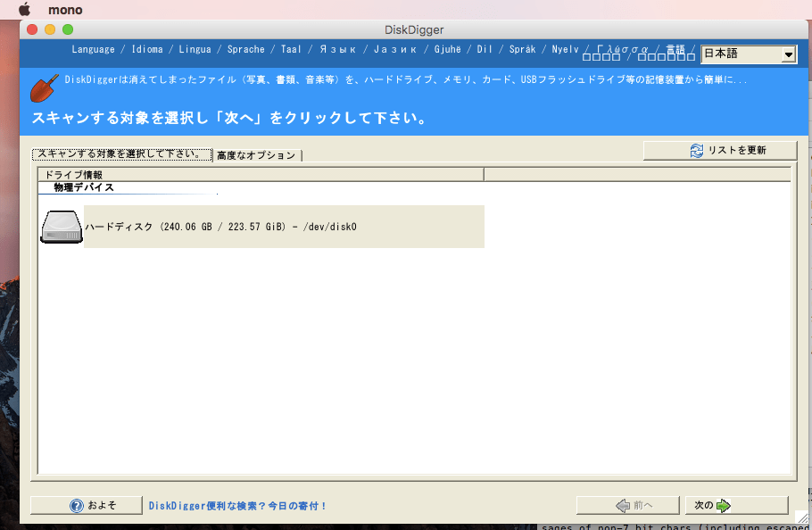Minimize the DiskDigger window
The height and width of the screenshot is (530, 812).
[50, 29]
